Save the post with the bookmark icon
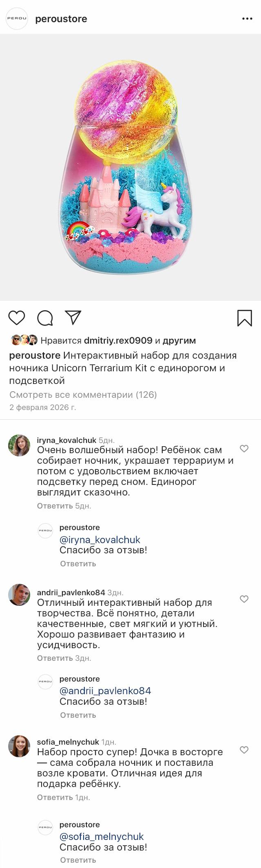Screen dimensions: 261x868 coord(245,318)
